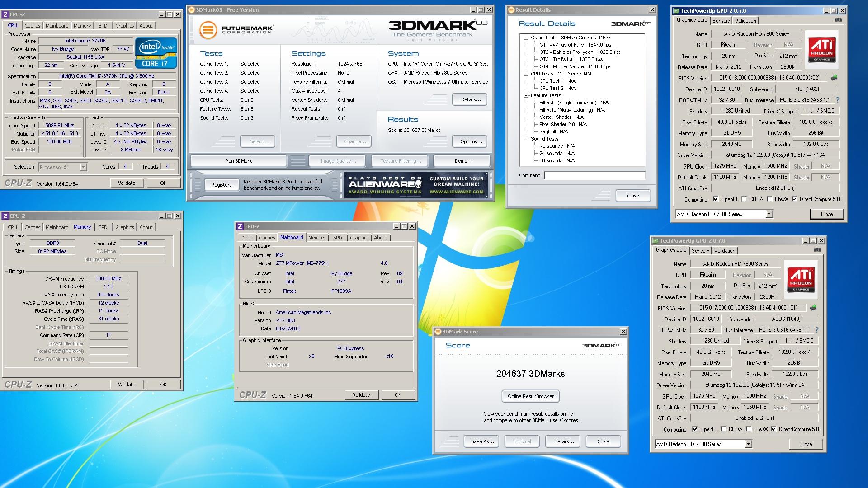Collapse the CPU Tests tree node
This screenshot has height=488, width=868.
coord(526,74)
